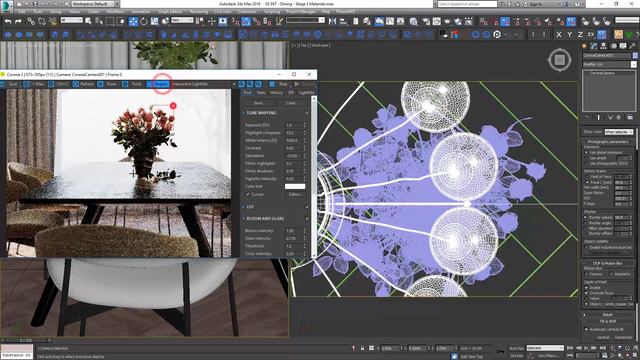The image size is (640, 360).
Task: Click Refresh in Corona frame buffer toolbar
Action: (83, 84)
